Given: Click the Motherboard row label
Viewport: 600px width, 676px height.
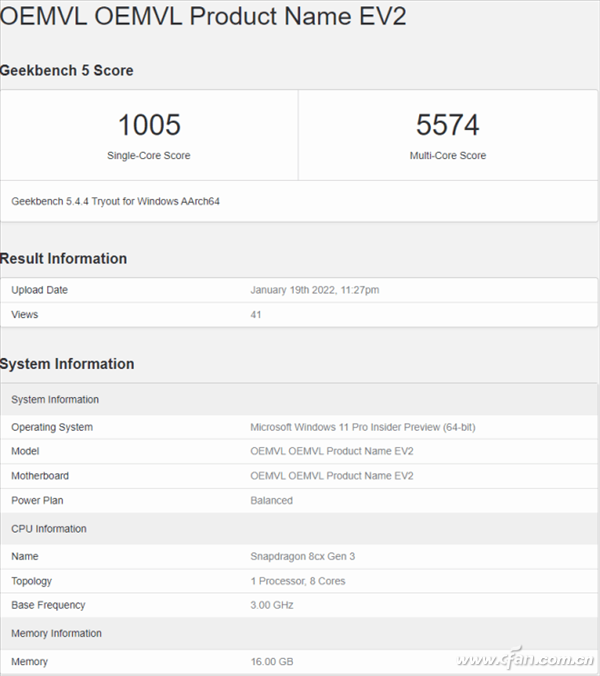Looking at the screenshot, I should [x=40, y=476].
